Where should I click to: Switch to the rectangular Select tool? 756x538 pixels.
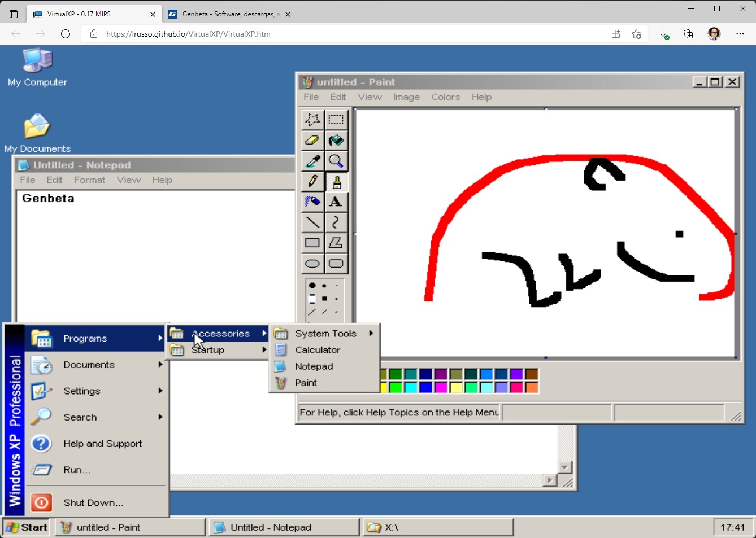point(337,119)
